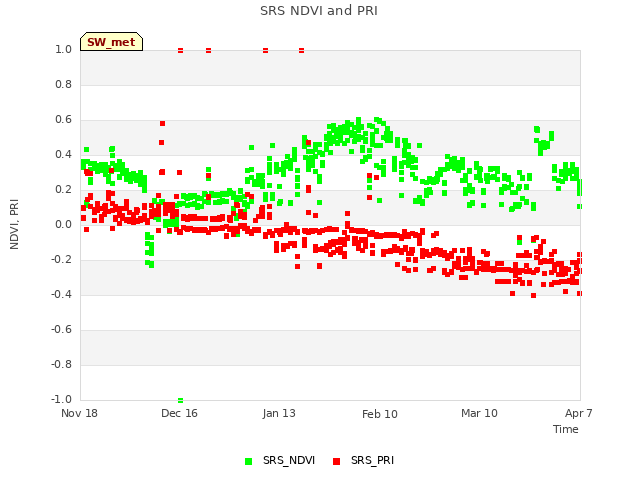This screenshot has width=640, height=480.
Task: Click the green NDVI outlier point at -1.0
Action: tap(180, 400)
